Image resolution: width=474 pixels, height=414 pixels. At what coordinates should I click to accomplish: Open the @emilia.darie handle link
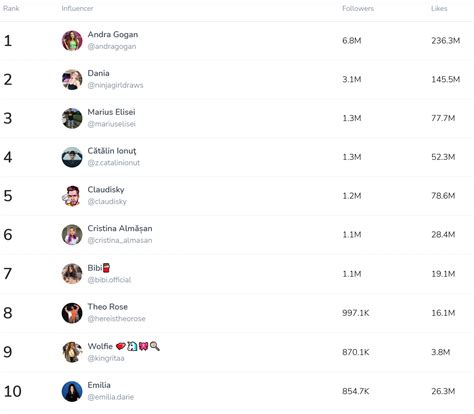(x=111, y=397)
